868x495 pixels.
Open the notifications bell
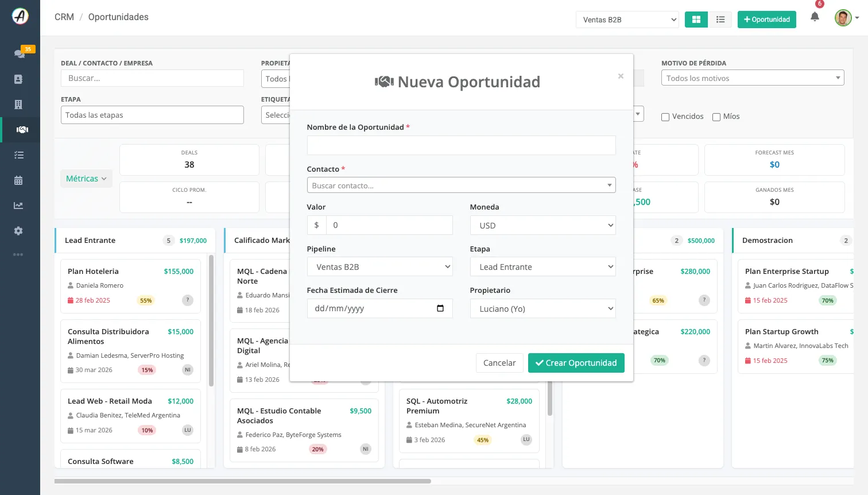point(815,17)
